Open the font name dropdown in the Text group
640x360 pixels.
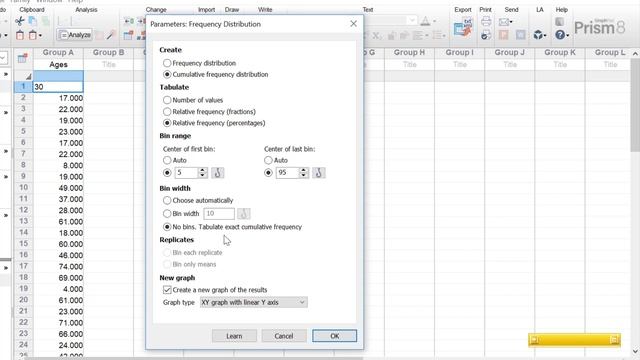(412, 20)
